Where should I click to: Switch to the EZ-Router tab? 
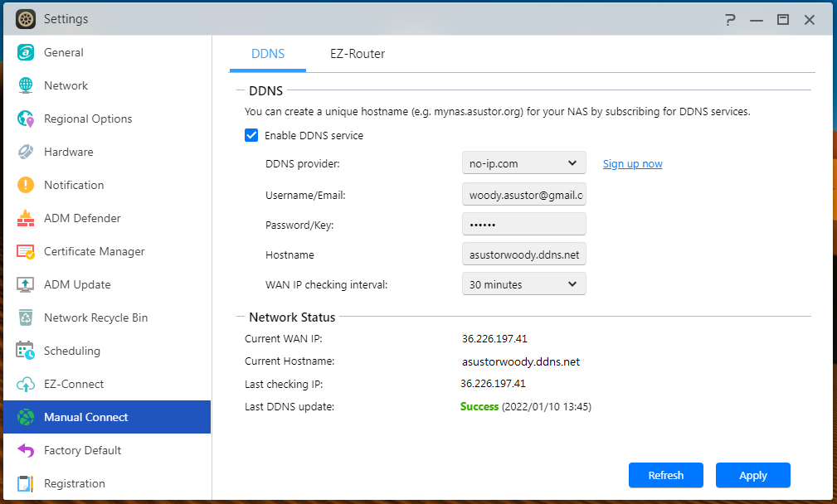coord(358,54)
